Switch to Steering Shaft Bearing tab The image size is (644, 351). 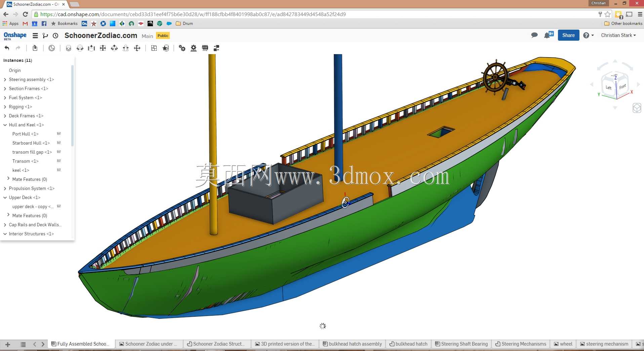pos(461,344)
